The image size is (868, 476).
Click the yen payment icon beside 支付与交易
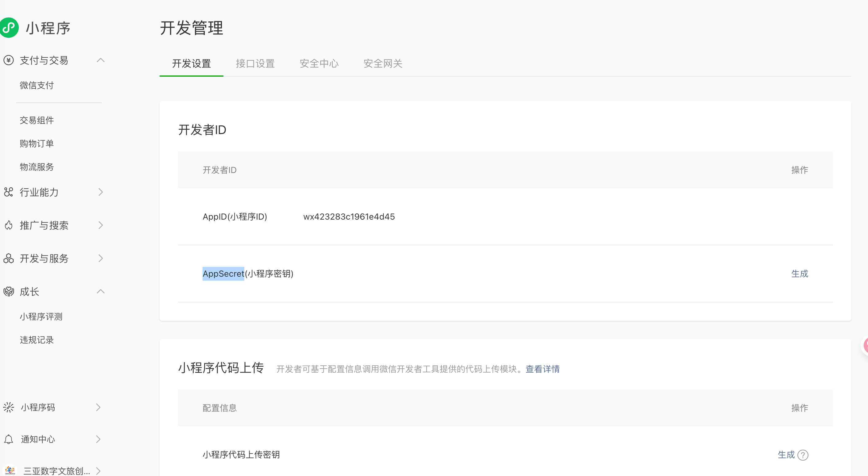coord(8,60)
